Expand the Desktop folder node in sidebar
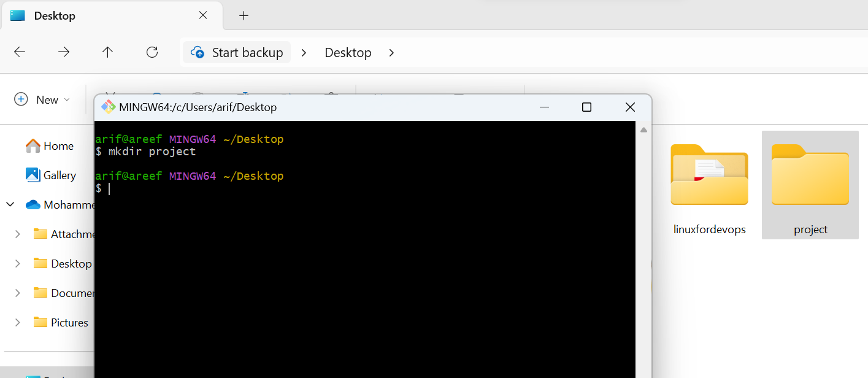 [18, 263]
